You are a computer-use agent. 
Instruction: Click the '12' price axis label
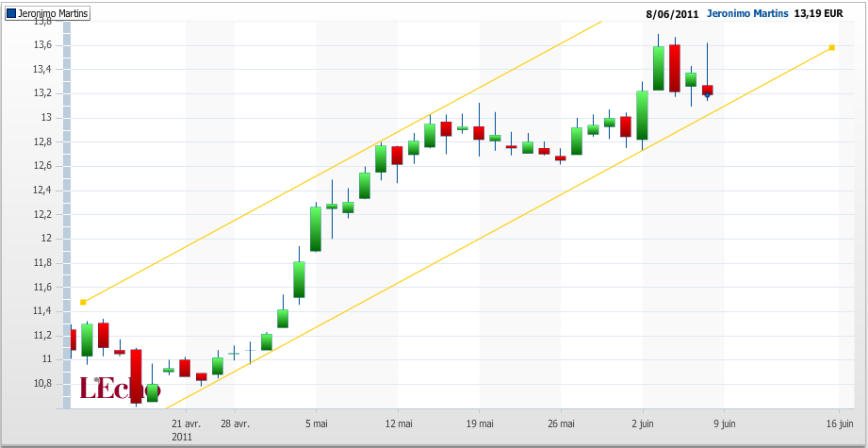pyautogui.click(x=46, y=239)
